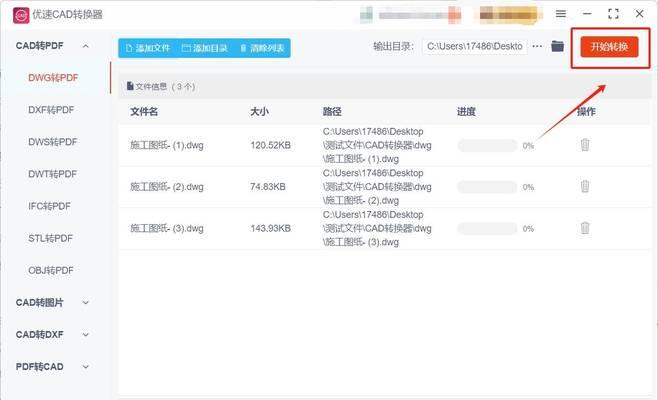Select DWT转PDF in the sidebar
Screen dimensions: 658x400
click(x=52, y=174)
